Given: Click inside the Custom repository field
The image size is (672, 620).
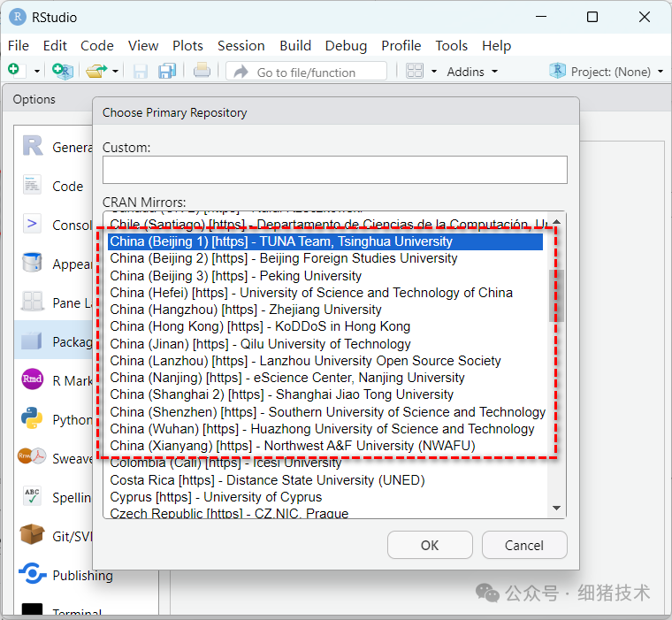Looking at the screenshot, I should click(335, 170).
